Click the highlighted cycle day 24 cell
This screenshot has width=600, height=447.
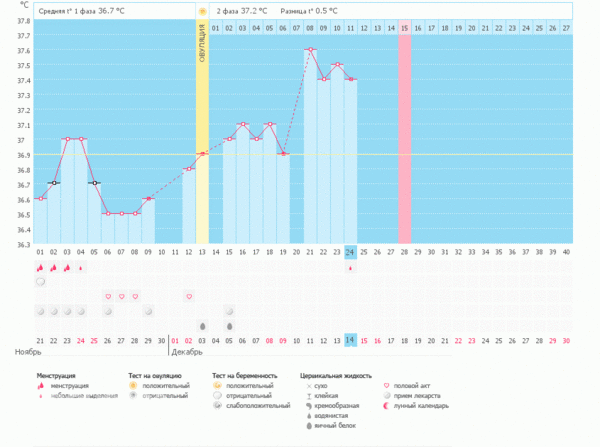[351, 252]
